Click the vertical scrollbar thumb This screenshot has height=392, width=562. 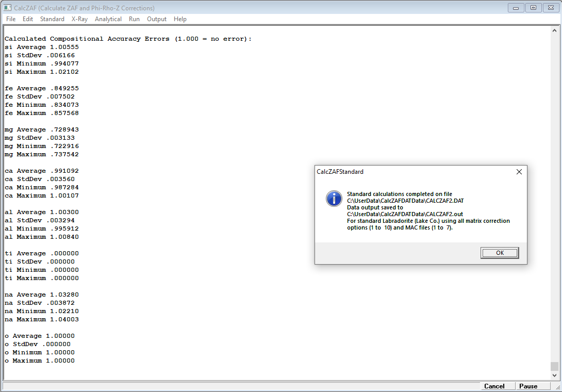554,366
